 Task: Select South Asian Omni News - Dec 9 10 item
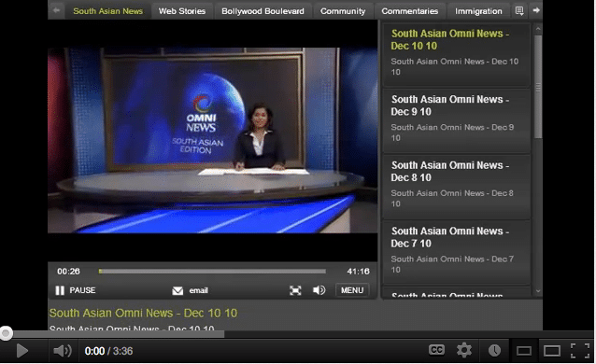click(456, 120)
